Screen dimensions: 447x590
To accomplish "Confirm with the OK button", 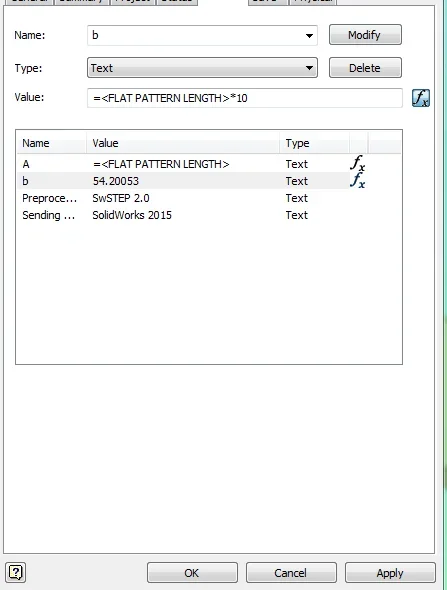I will (x=192, y=573).
